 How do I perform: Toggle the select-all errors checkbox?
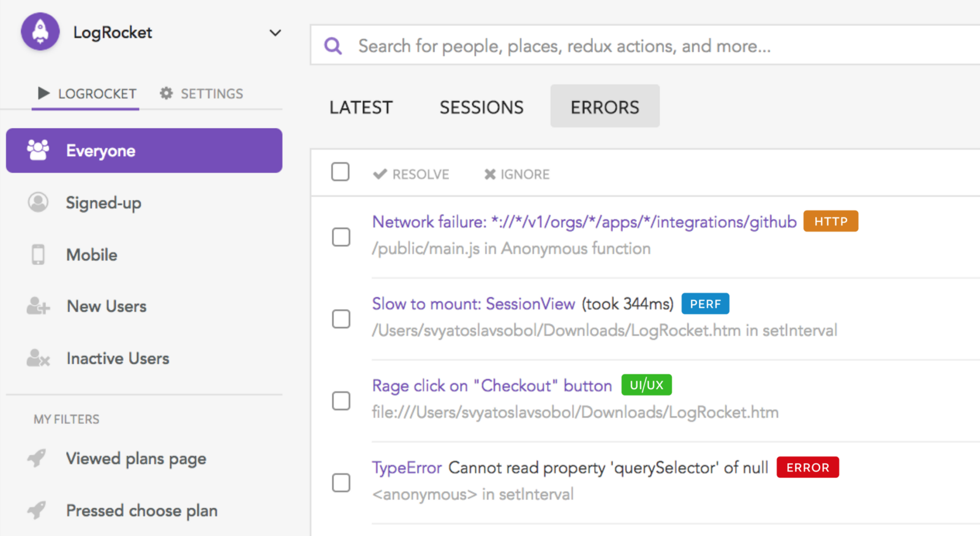341,172
